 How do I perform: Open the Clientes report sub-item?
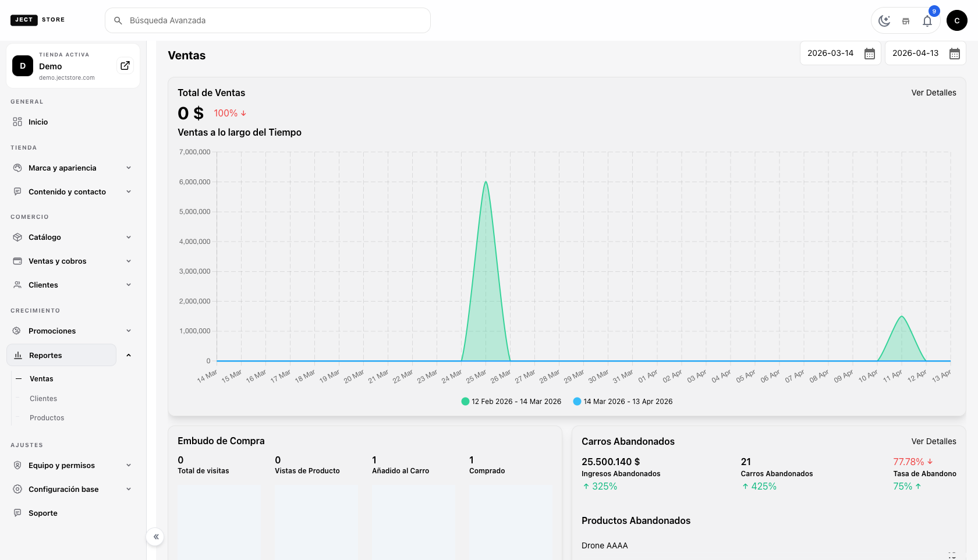click(x=44, y=399)
